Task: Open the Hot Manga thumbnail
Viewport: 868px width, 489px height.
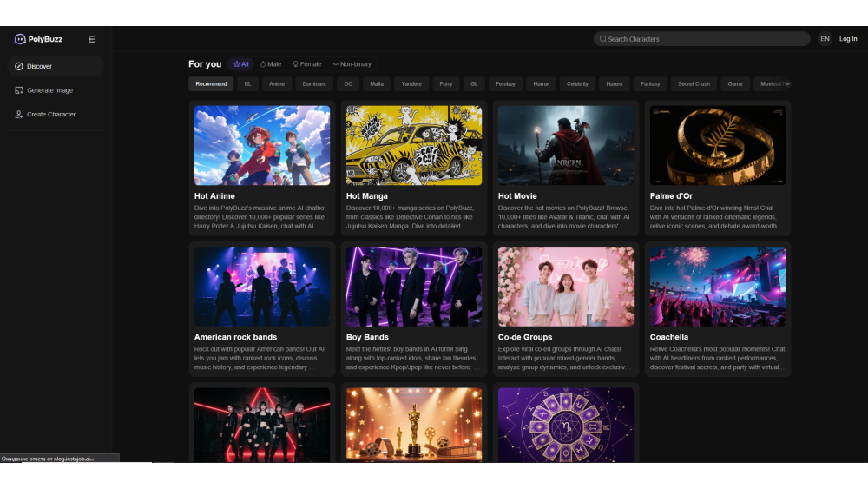Action: point(413,145)
